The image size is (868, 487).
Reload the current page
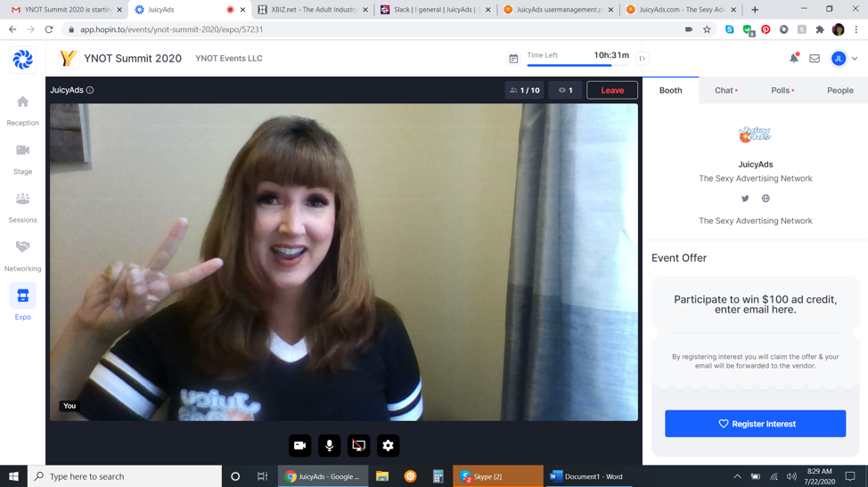(49, 29)
